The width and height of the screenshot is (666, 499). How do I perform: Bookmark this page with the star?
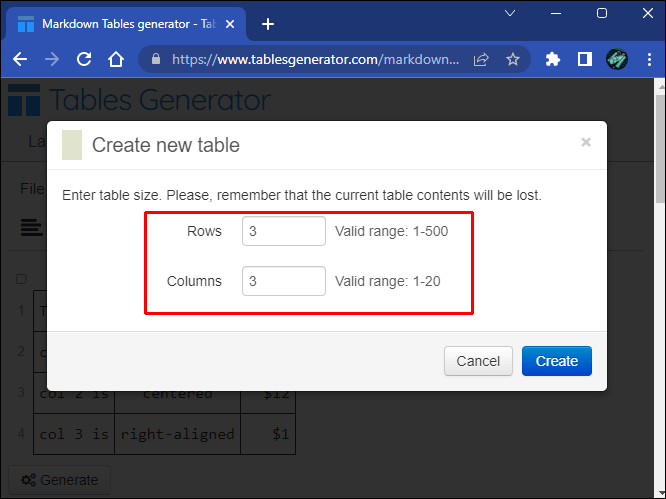coord(513,59)
